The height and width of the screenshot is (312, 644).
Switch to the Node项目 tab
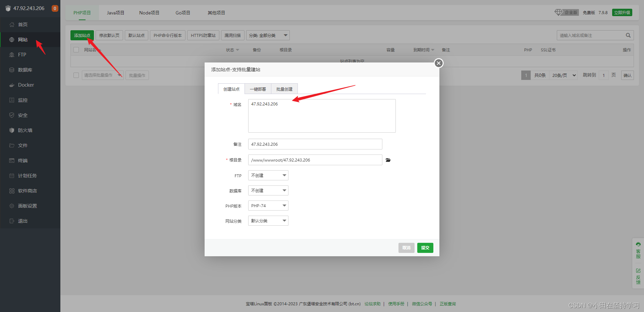tap(149, 13)
